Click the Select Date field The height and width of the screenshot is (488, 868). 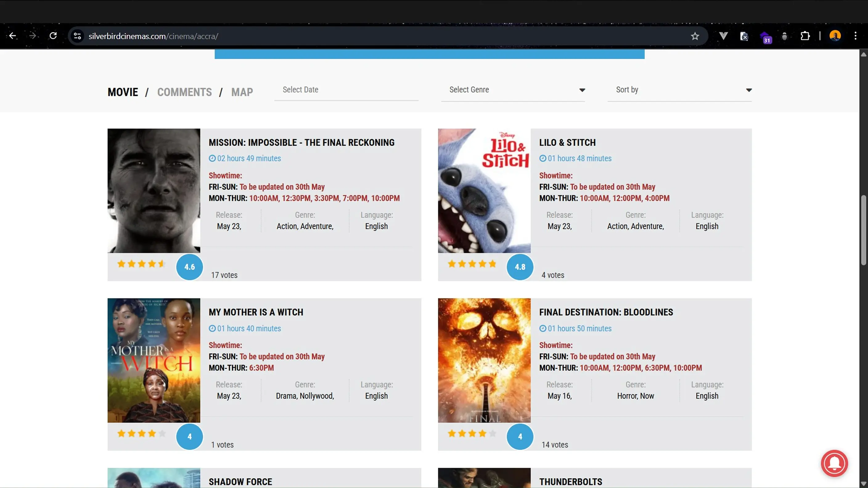346,90
